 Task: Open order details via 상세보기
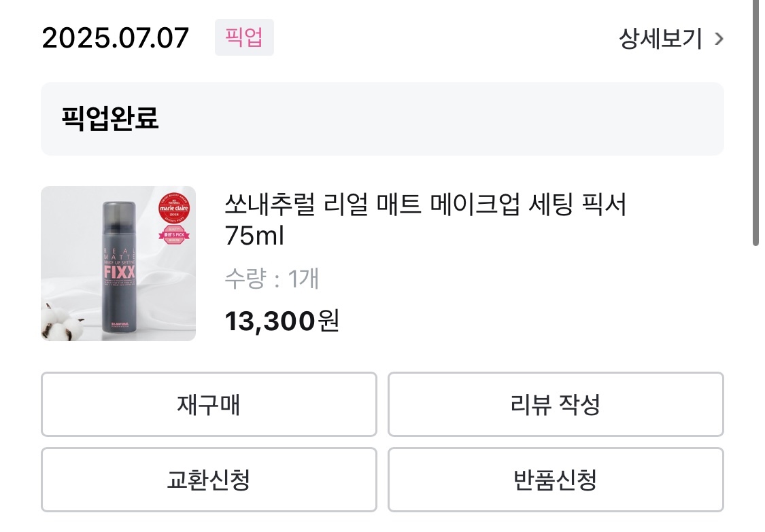click(660, 39)
